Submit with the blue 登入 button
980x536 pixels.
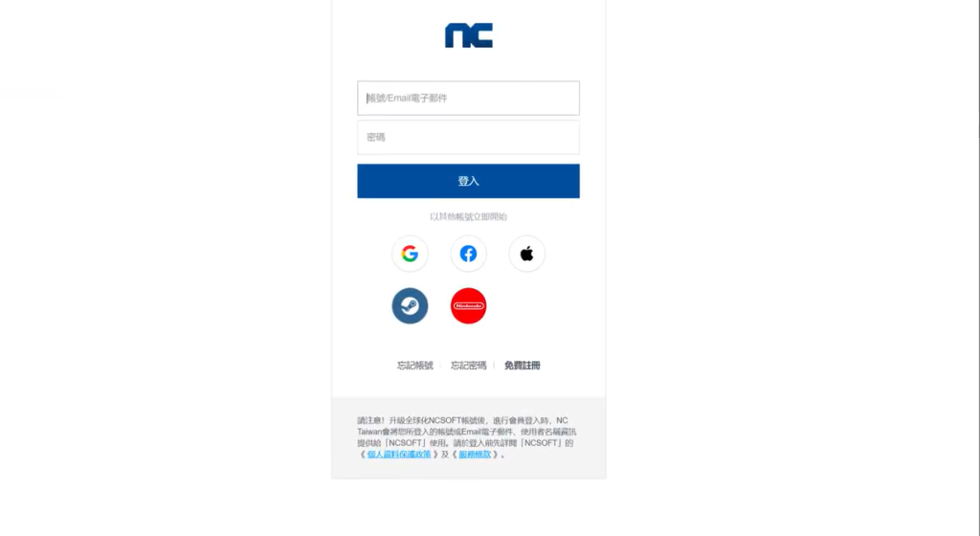pos(468,181)
